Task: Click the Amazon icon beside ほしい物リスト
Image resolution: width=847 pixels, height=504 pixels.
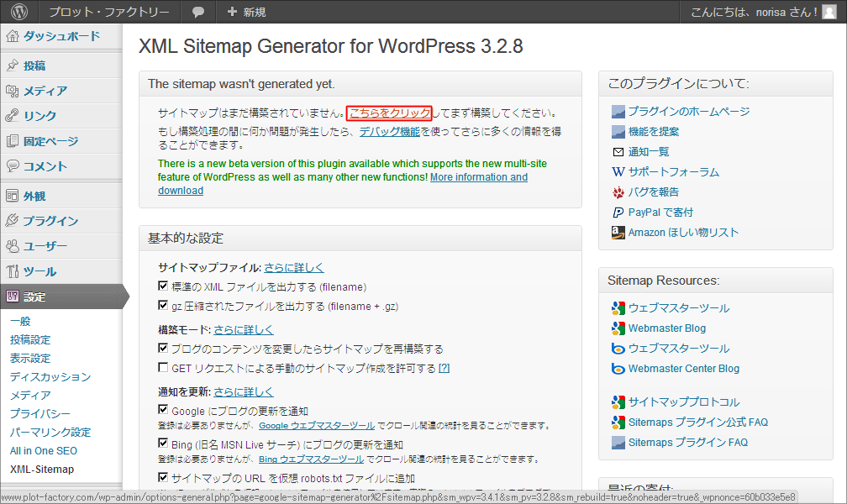Action: click(x=618, y=233)
